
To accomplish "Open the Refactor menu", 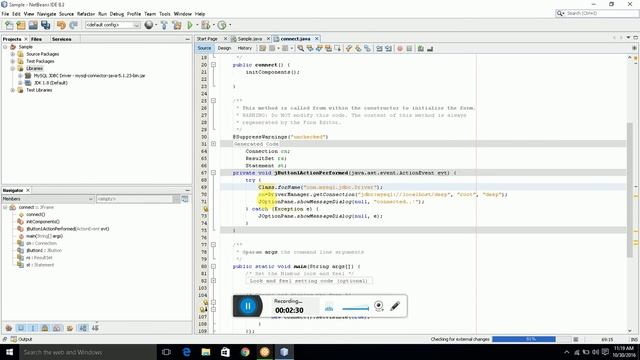I will coord(86,14).
